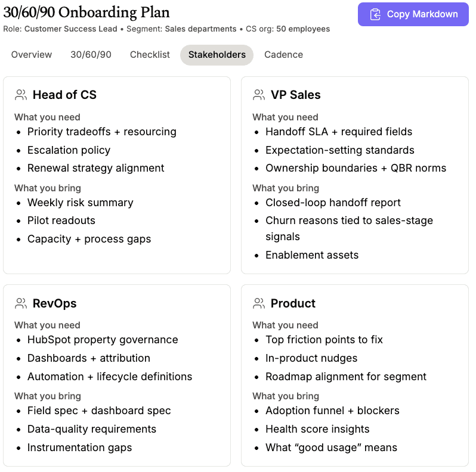Click the RevOps card title
Image resolution: width=476 pixels, height=472 pixels.
click(x=54, y=303)
